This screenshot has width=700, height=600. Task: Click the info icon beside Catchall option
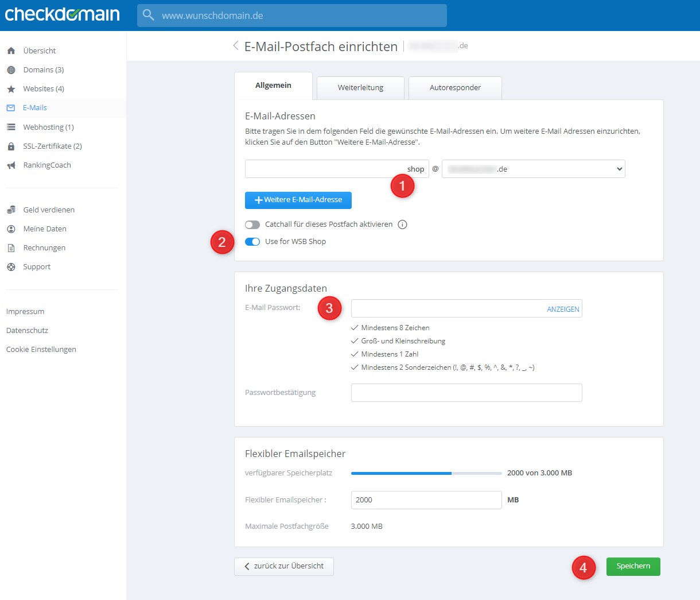point(402,224)
